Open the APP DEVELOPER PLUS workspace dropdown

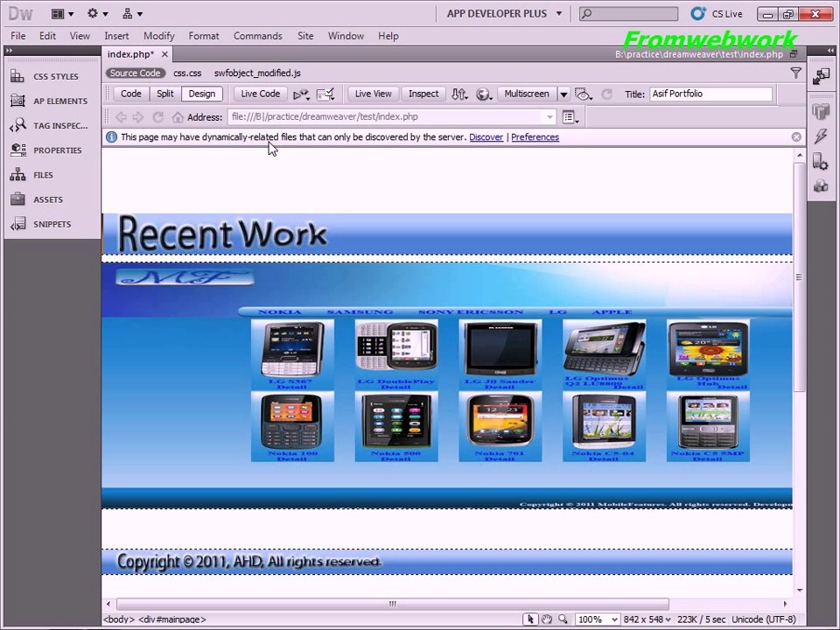505,13
